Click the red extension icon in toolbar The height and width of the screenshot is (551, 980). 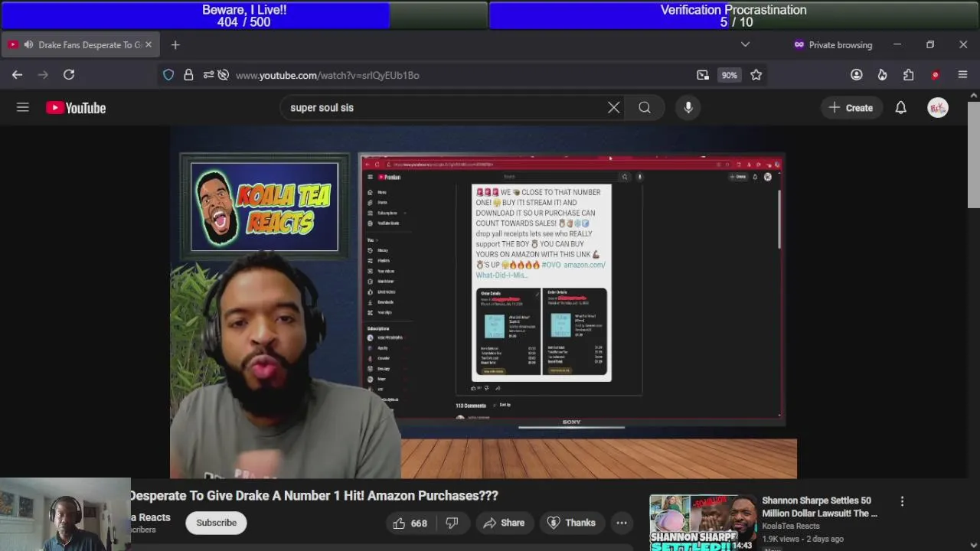pyautogui.click(x=935, y=75)
